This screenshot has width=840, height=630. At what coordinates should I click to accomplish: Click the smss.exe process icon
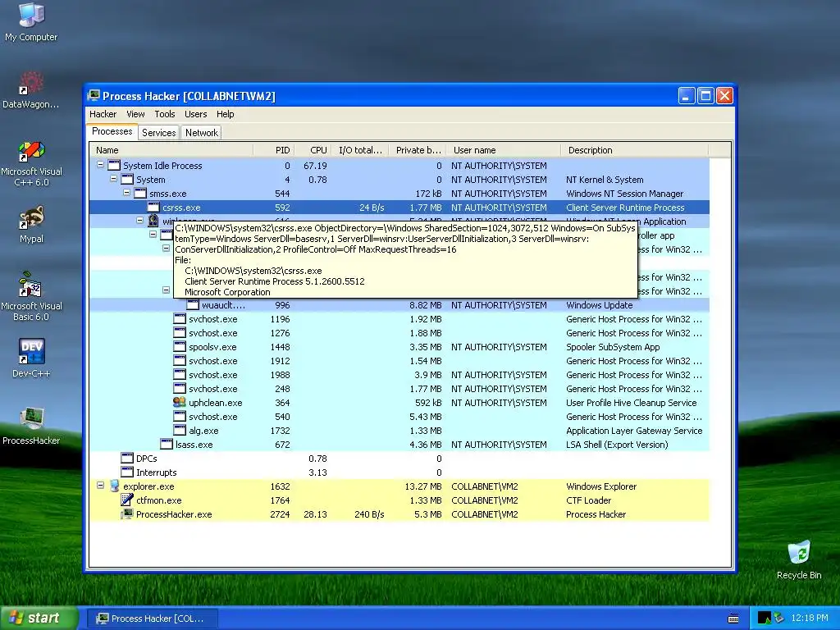(140, 193)
